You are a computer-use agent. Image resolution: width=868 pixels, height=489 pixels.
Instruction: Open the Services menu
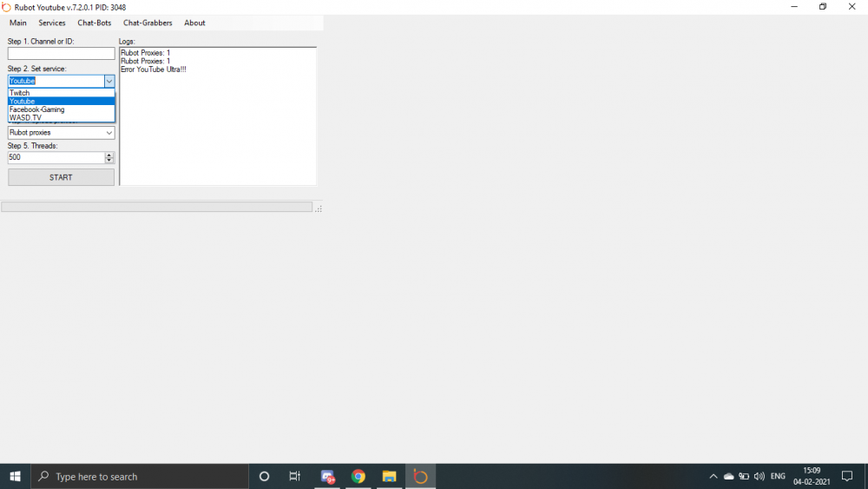click(x=52, y=23)
